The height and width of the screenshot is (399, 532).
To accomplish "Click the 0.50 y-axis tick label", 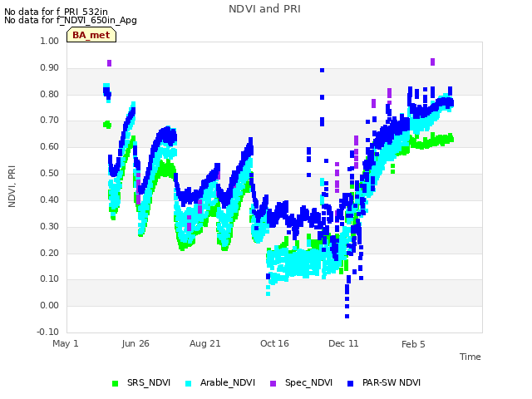I will (50, 173).
